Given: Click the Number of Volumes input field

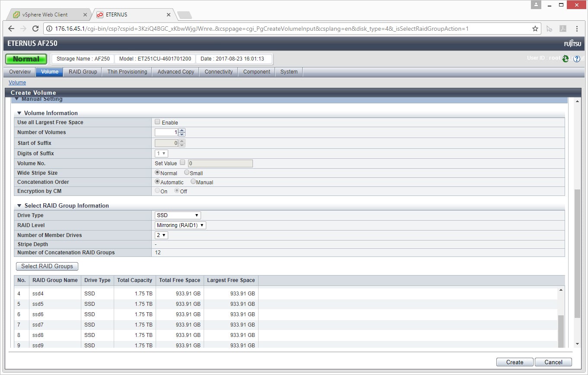Looking at the screenshot, I should pos(166,132).
